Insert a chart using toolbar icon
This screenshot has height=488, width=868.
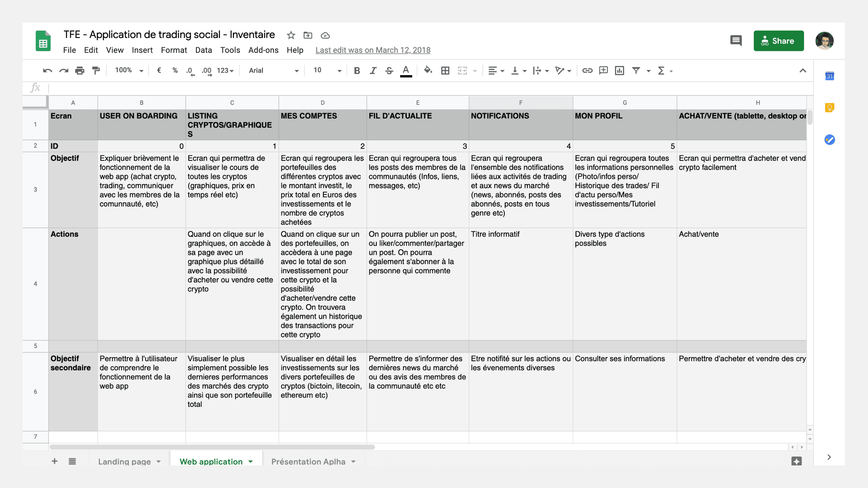click(x=619, y=70)
